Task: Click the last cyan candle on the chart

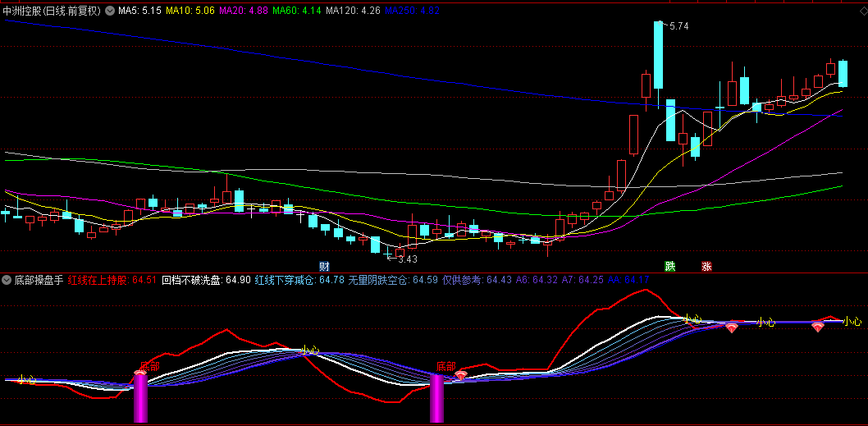Action: [x=843, y=74]
